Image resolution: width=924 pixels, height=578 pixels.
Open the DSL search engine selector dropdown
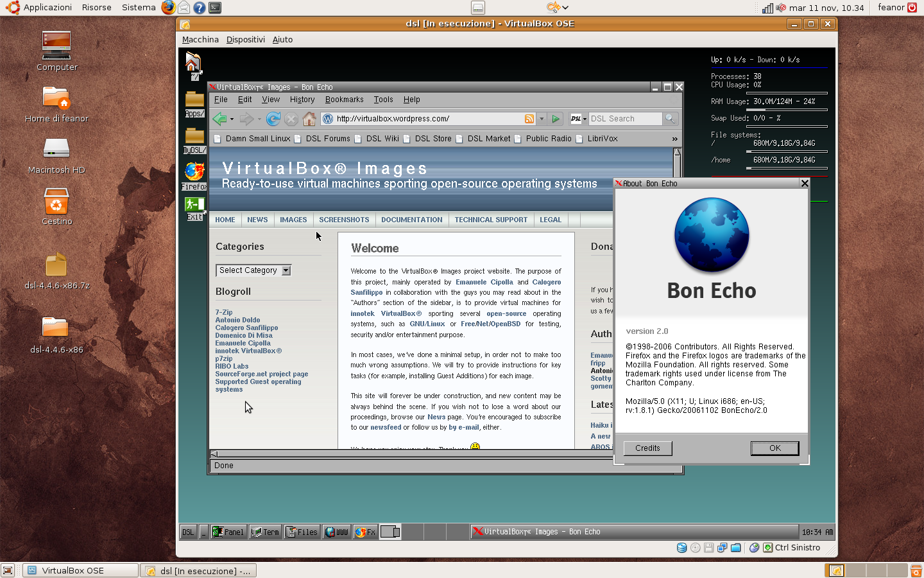[579, 119]
